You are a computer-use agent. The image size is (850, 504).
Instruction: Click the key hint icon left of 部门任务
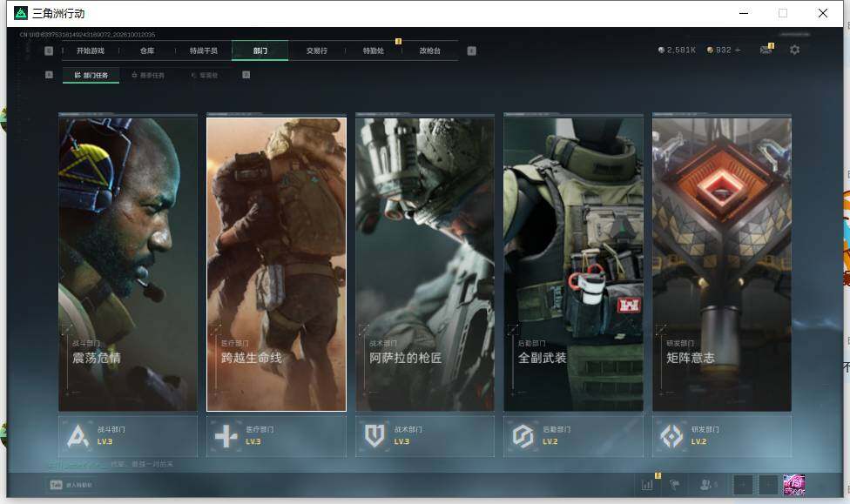49,75
